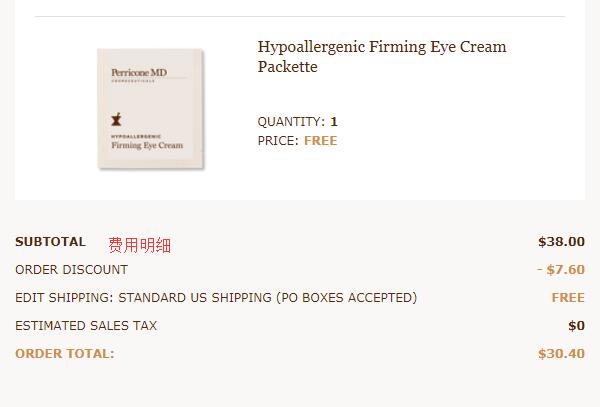600x407 pixels.
Task: Click the FREE price next to PRICE
Action: tap(321, 141)
